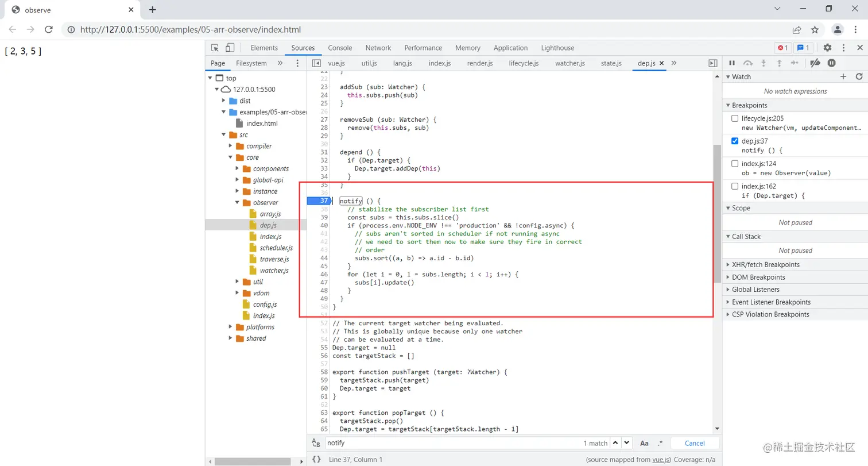Enable the index.js:162 breakpoint checkbox
The width and height of the screenshot is (868, 466).
(x=735, y=186)
